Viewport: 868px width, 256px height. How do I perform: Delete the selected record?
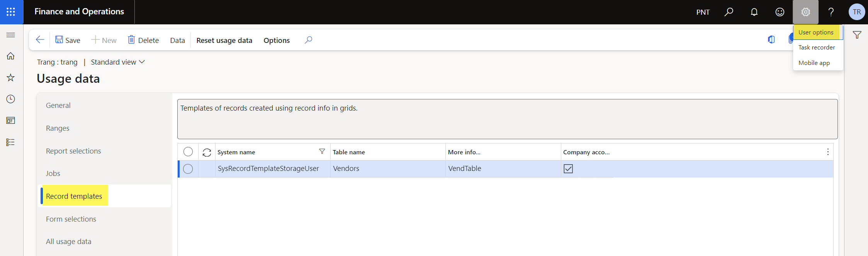tap(143, 40)
